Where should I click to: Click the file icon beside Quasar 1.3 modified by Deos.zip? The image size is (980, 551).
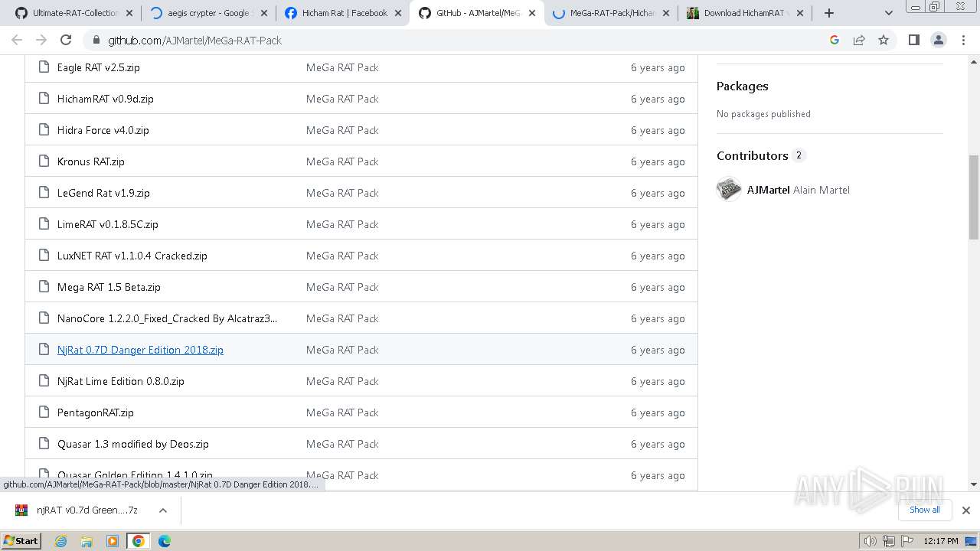click(44, 444)
